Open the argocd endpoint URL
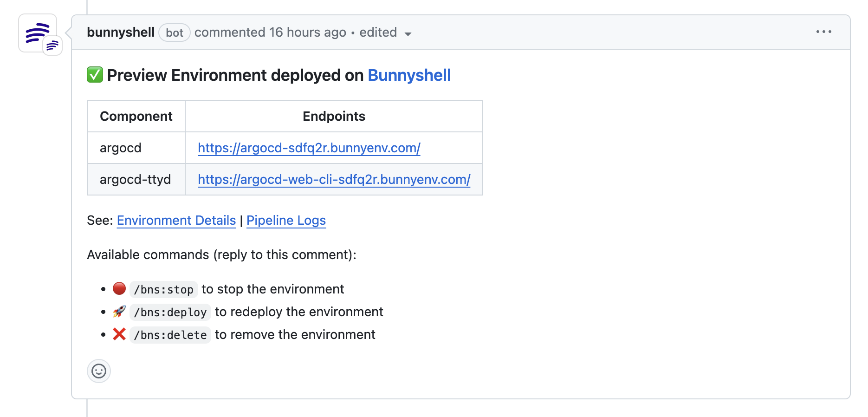Screen dimensions: 868x417 click(309, 148)
